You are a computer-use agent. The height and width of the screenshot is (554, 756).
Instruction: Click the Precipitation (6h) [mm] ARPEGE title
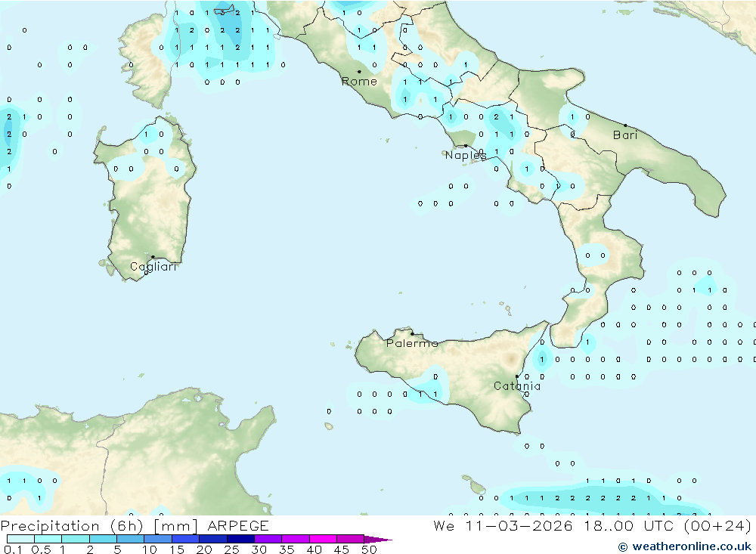[x=135, y=525]
